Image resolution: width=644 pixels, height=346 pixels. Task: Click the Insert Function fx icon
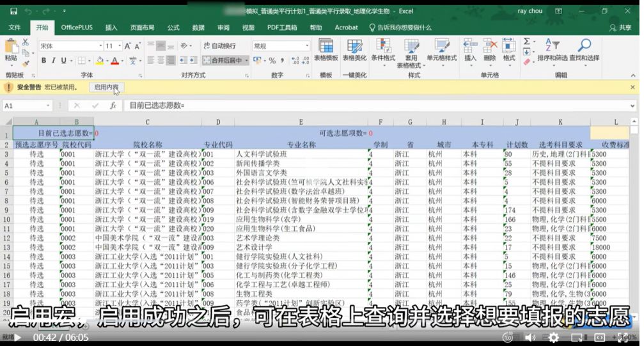[x=113, y=106]
